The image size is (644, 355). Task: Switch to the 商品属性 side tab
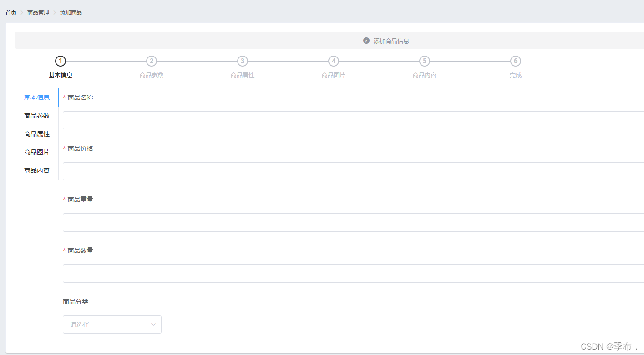point(37,134)
